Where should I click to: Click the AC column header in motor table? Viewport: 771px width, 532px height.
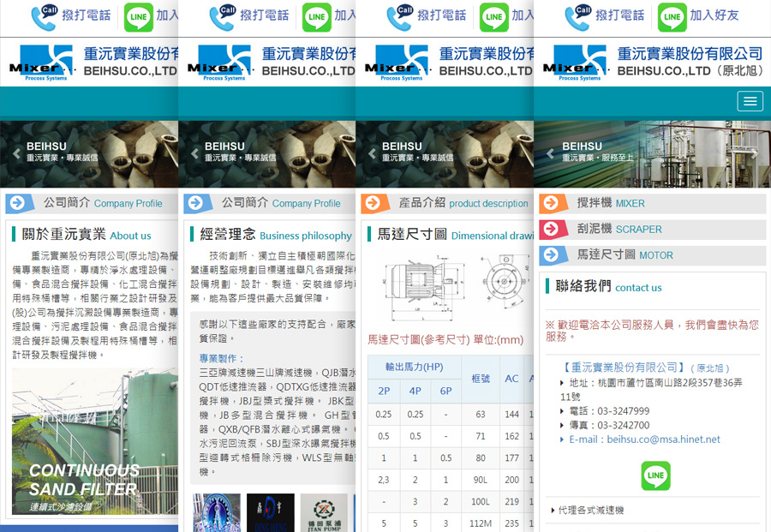(511, 379)
